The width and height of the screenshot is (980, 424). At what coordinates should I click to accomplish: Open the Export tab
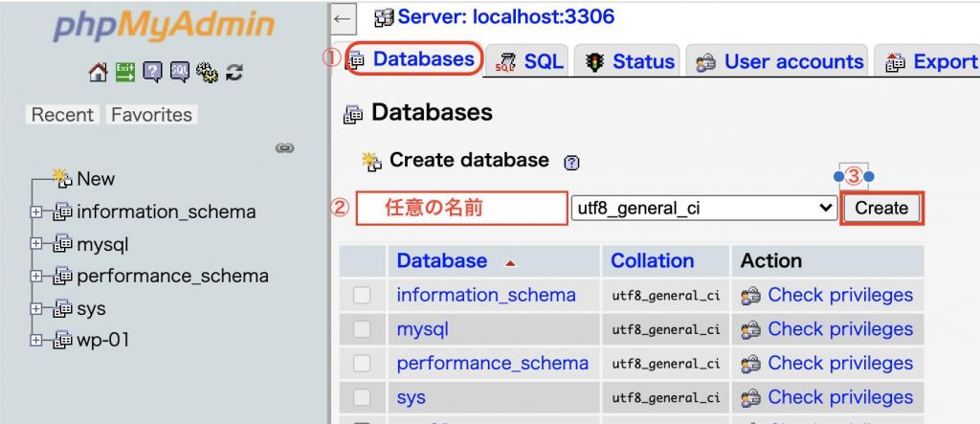click(x=929, y=61)
